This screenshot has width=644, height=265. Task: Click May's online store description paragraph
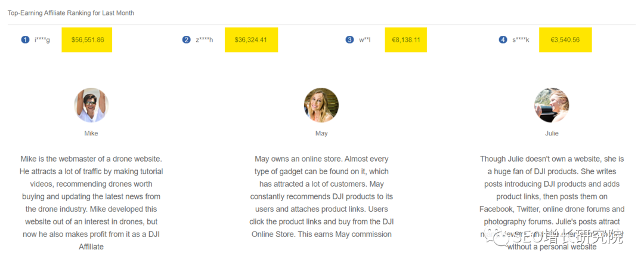321,196
